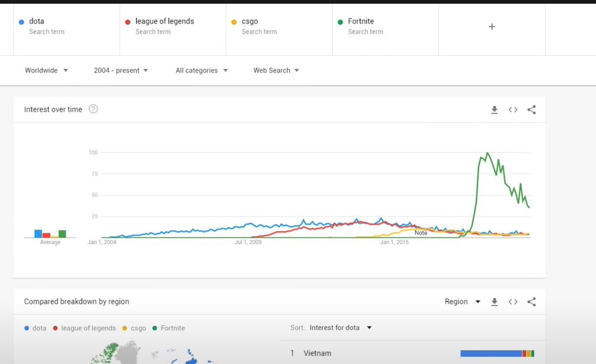Add a comparison term with plus button
The width and height of the screenshot is (596, 364).
[492, 27]
